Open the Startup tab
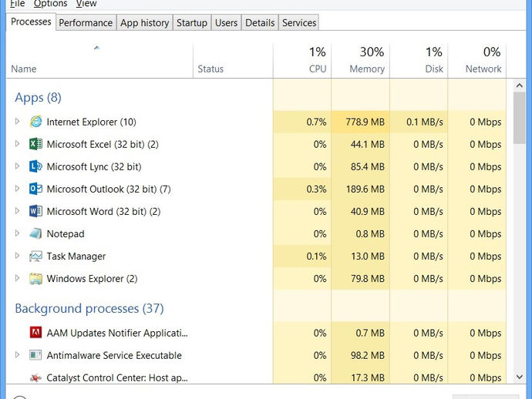Viewport: 532px width, 399px height. point(192,22)
